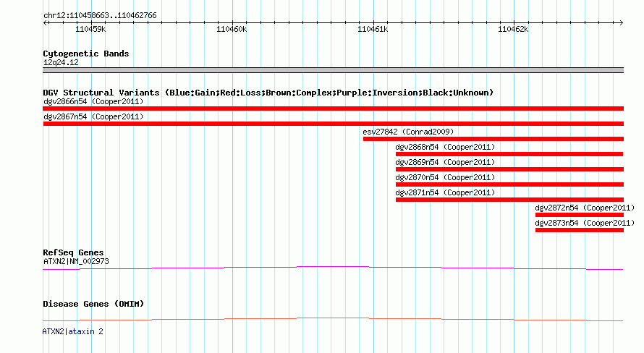Click the RefSeq Genes track title

pyautogui.click(x=73, y=253)
